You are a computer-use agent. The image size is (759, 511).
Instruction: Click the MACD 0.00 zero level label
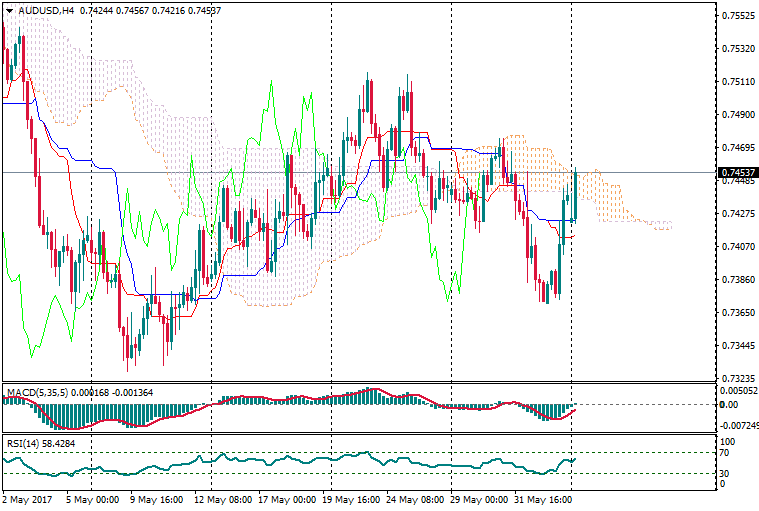pyautogui.click(x=729, y=405)
